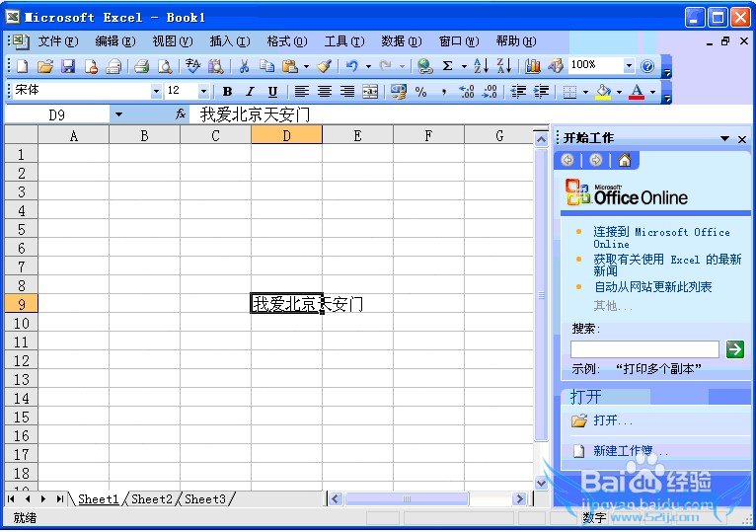This screenshot has height=532, width=756.
Task: Save the workbook with floppy icon
Action: (x=68, y=66)
